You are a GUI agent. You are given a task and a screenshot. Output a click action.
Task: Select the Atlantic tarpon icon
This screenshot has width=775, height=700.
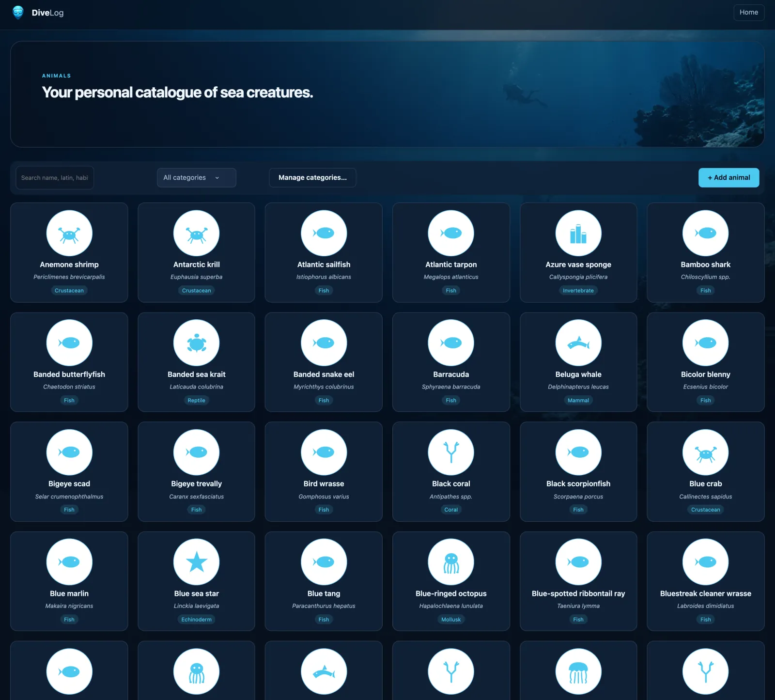coord(451,233)
